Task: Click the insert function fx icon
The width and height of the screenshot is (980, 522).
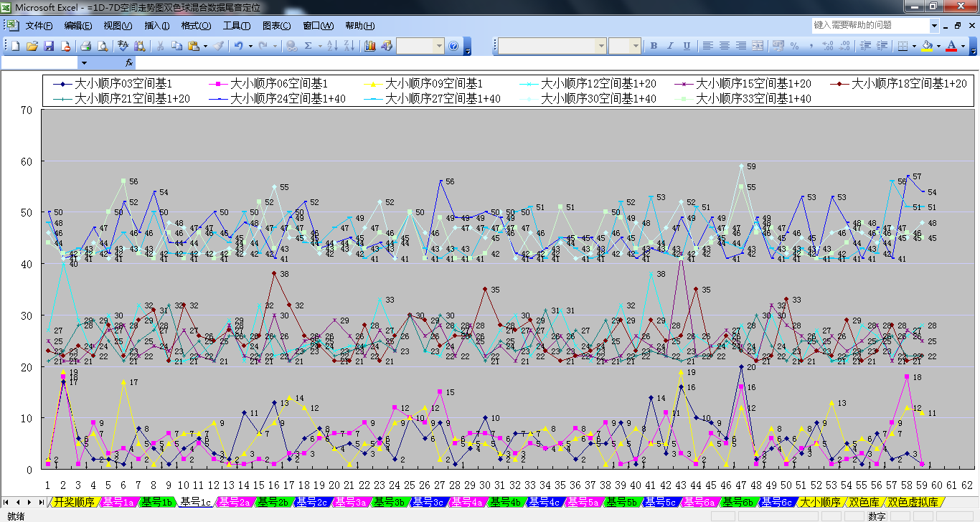Action: [129, 63]
